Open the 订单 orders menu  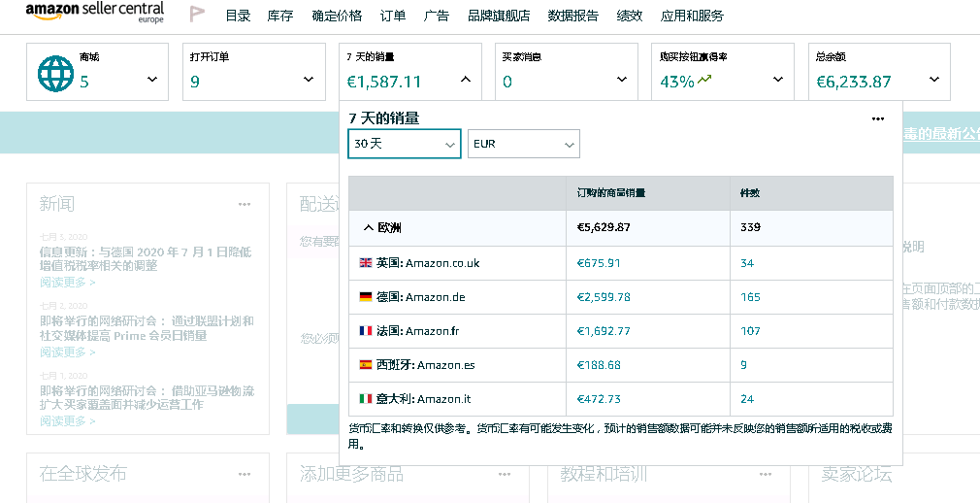(x=393, y=16)
